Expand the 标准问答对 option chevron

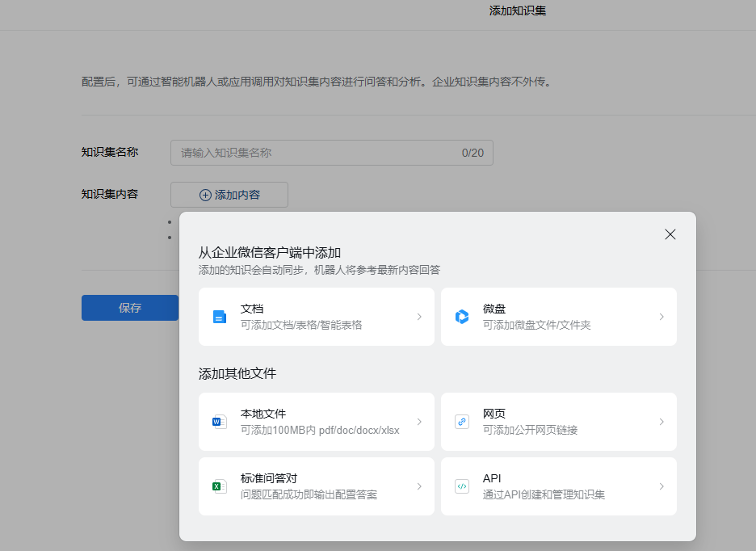(419, 486)
